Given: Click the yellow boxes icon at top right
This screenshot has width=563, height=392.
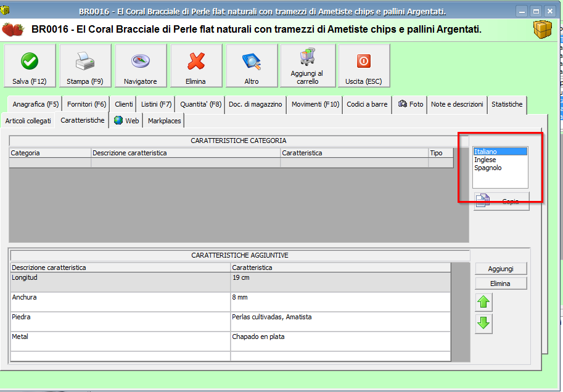Looking at the screenshot, I should point(542,30).
